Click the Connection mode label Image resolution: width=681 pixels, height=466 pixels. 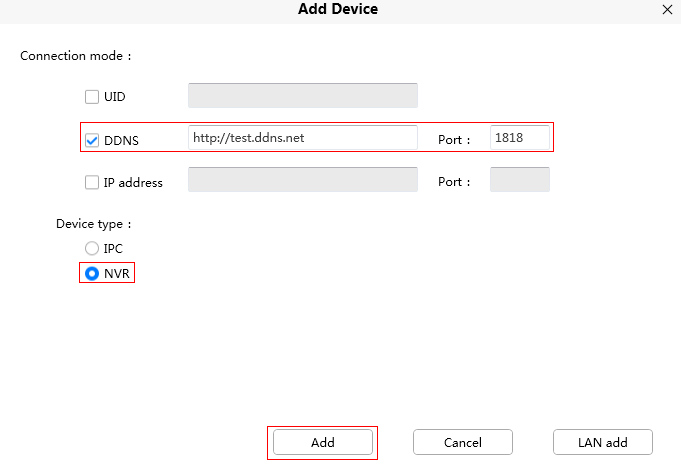(x=76, y=56)
